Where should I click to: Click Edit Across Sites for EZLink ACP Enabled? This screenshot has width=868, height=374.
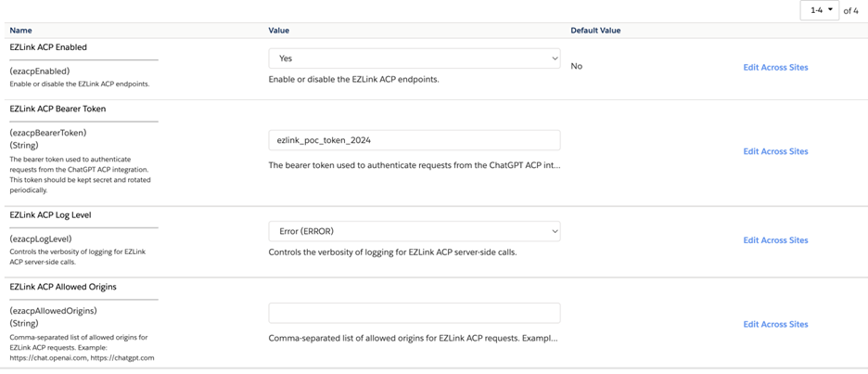(775, 67)
